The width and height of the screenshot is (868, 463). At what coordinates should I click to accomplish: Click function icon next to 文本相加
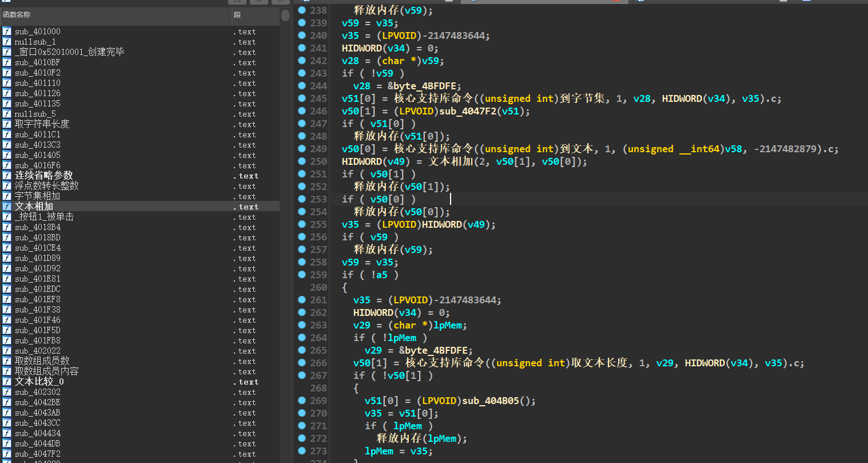(x=7, y=207)
